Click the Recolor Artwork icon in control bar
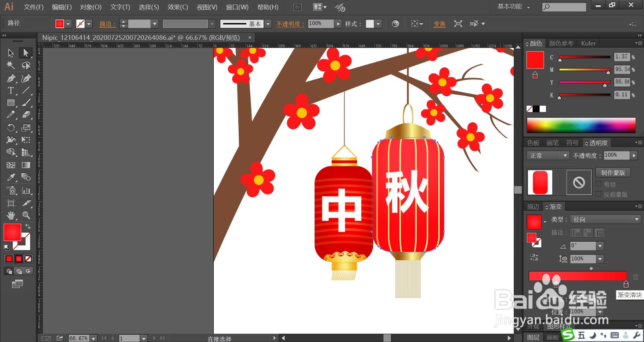This screenshot has width=644, height=342. tap(395, 24)
